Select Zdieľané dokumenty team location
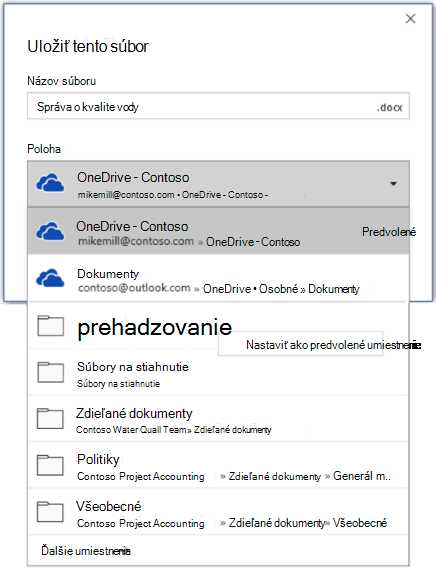Viewport: 436px width, 572px height. click(x=218, y=419)
